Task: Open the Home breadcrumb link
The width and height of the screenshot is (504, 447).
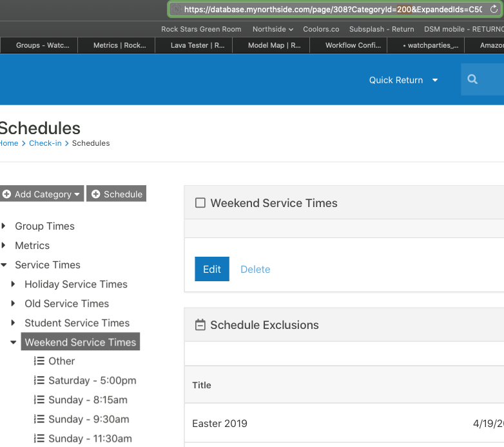Action: click(9, 143)
